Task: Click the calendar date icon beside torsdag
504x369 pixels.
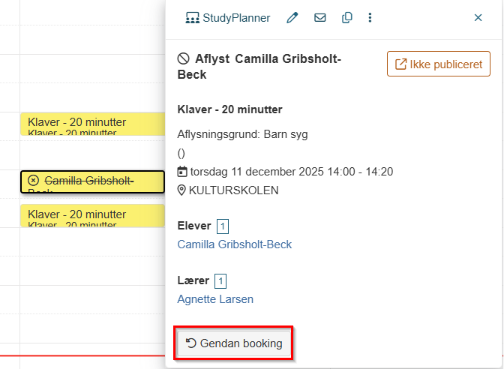Action: click(182, 172)
